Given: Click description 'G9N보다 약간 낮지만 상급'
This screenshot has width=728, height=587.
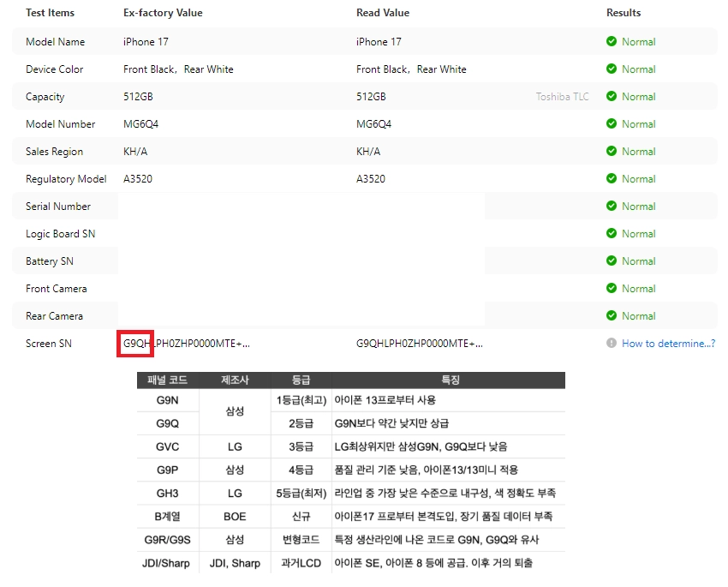Looking at the screenshot, I should click(x=392, y=423).
